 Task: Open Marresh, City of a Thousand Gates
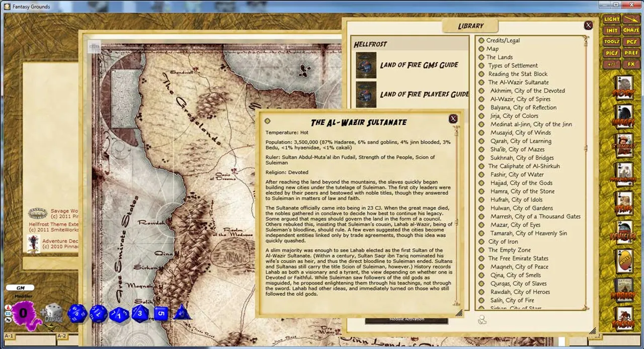click(535, 217)
